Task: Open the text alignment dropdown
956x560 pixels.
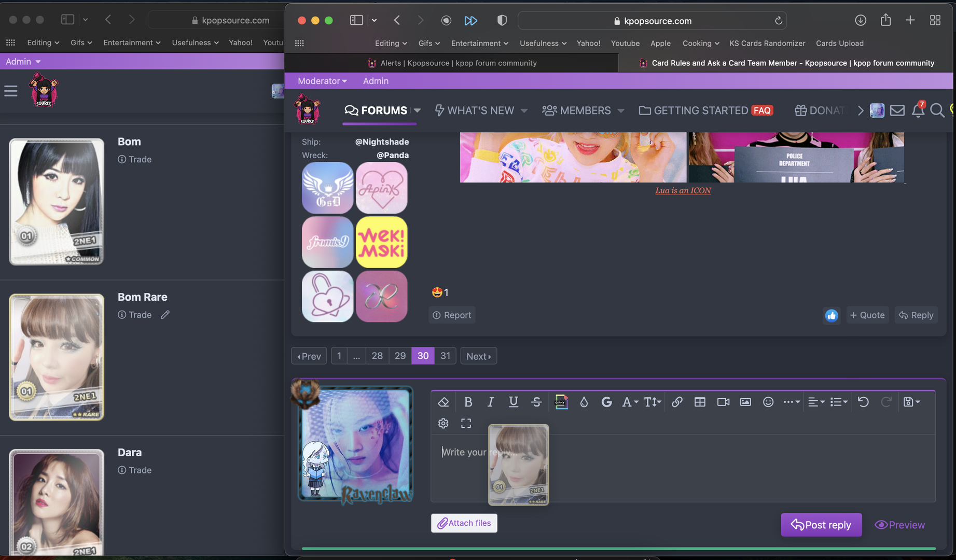Action: pyautogui.click(x=816, y=402)
